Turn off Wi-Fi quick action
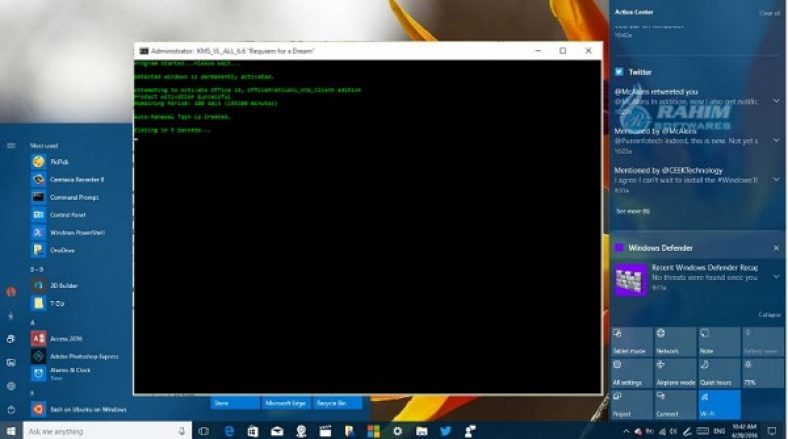This screenshot has width=788, height=439. click(x=719, y=404)
